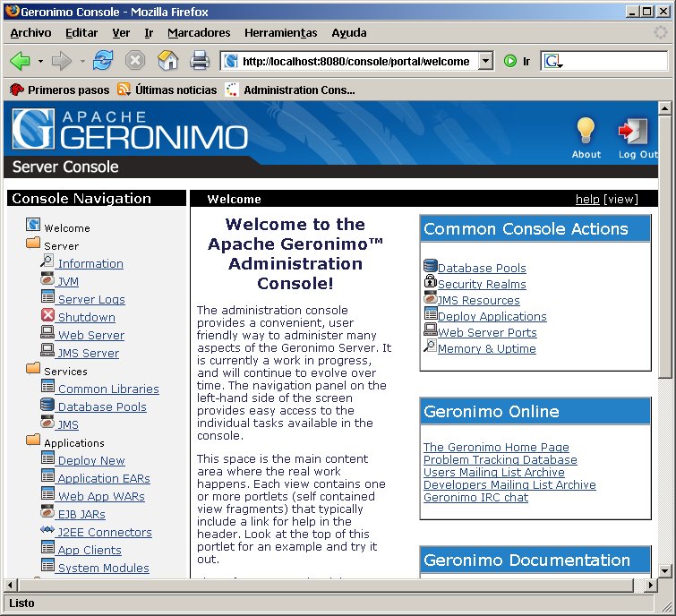Open Geronimo IRC chat link
Screen dimensions: 676x616
tap(475, 497)
